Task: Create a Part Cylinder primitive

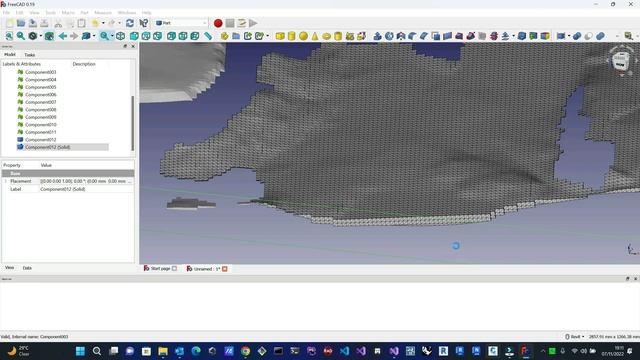Action: 291,36
